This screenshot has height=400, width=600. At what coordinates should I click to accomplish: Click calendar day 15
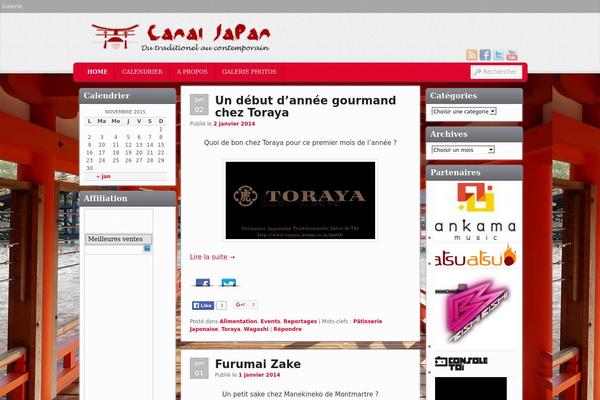tap(161, 145)
